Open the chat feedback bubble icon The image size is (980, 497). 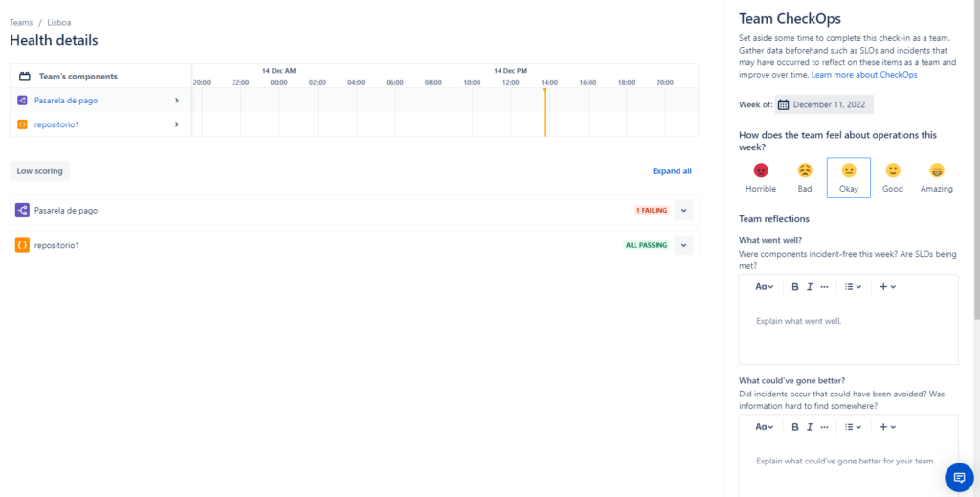coord(958,477)
